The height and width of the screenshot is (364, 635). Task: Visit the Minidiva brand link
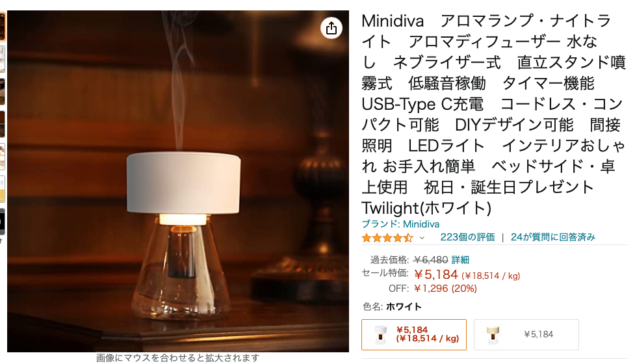[400, 224]
